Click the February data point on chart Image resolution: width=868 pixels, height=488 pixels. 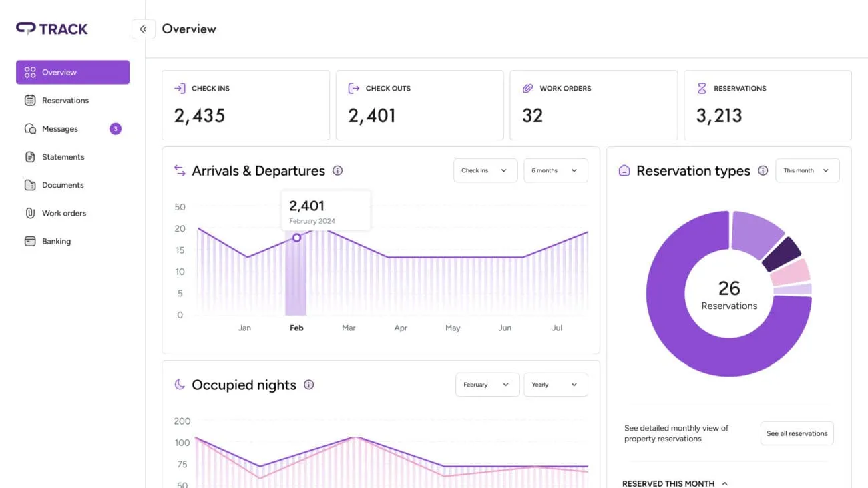click(297, 238)
